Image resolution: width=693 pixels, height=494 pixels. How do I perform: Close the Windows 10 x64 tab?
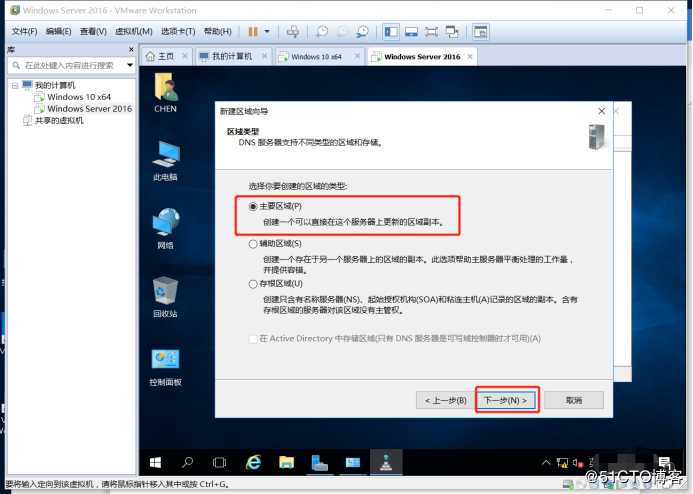[358, 57]
